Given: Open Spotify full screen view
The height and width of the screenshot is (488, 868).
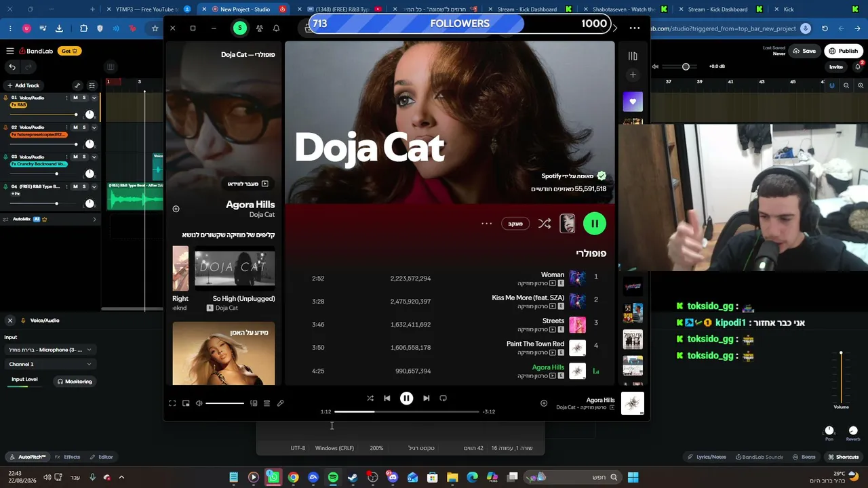Looking at the screenshot, I should [172, 403].
